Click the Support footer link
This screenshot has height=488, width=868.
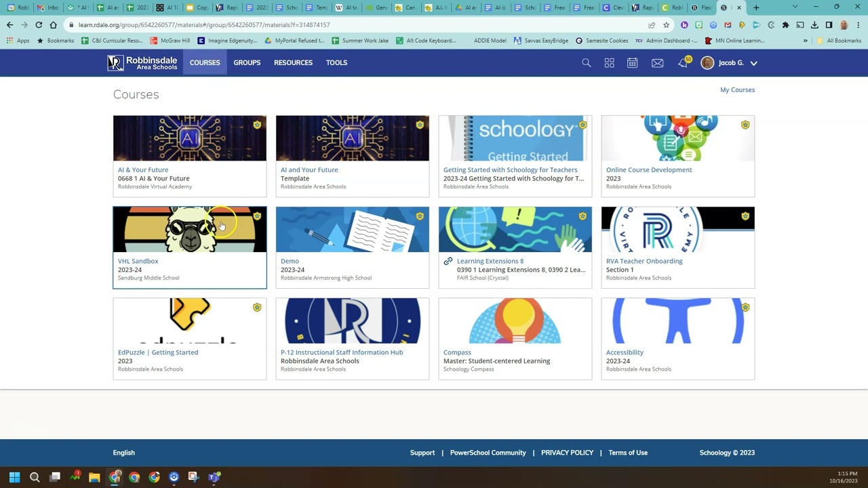[422, 453]
